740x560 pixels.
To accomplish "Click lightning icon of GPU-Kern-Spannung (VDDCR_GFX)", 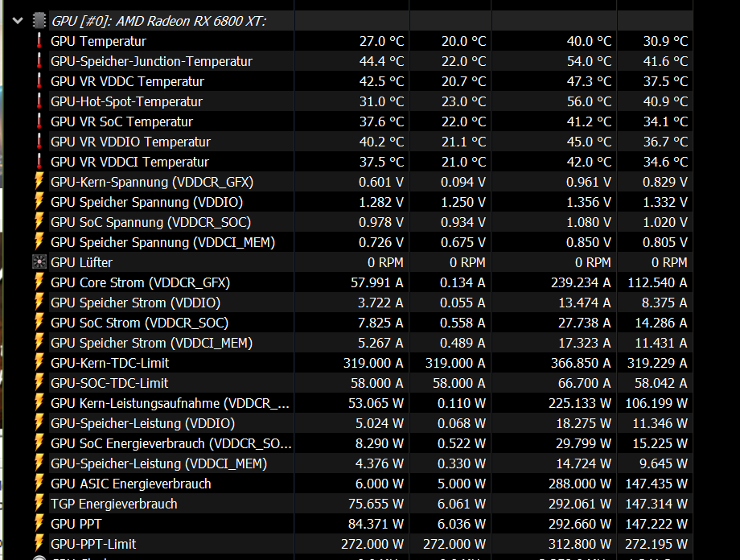I will (39, 182).
